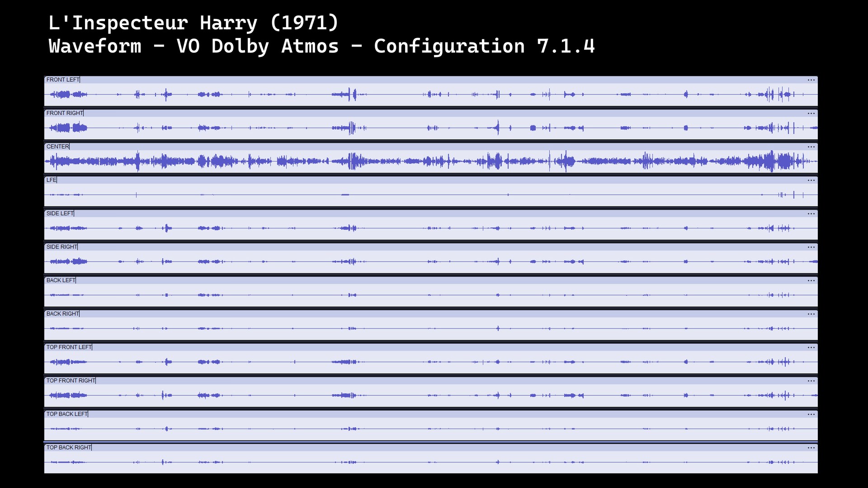Viewport: 868px width, 488px height.
Task: Select the TOP BACK LEFT name label
Action: pos(66,414)
